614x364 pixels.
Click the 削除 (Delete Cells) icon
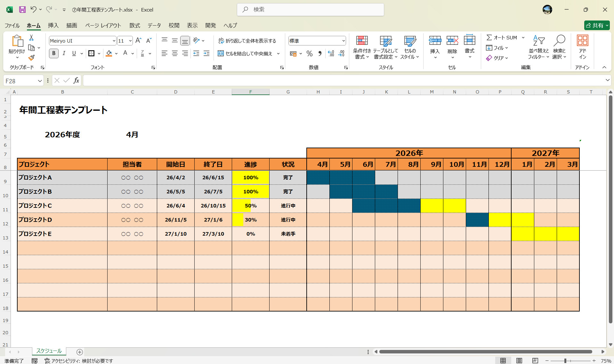click(x=453, y=47)
